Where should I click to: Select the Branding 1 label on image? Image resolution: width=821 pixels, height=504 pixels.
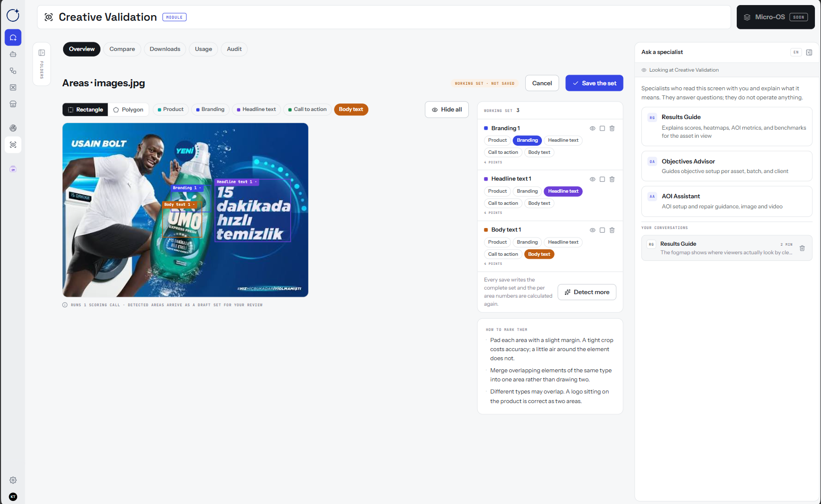(187, 188)
